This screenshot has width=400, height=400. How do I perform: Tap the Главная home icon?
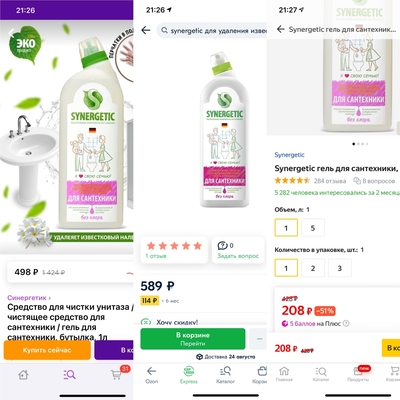(284, 374)
